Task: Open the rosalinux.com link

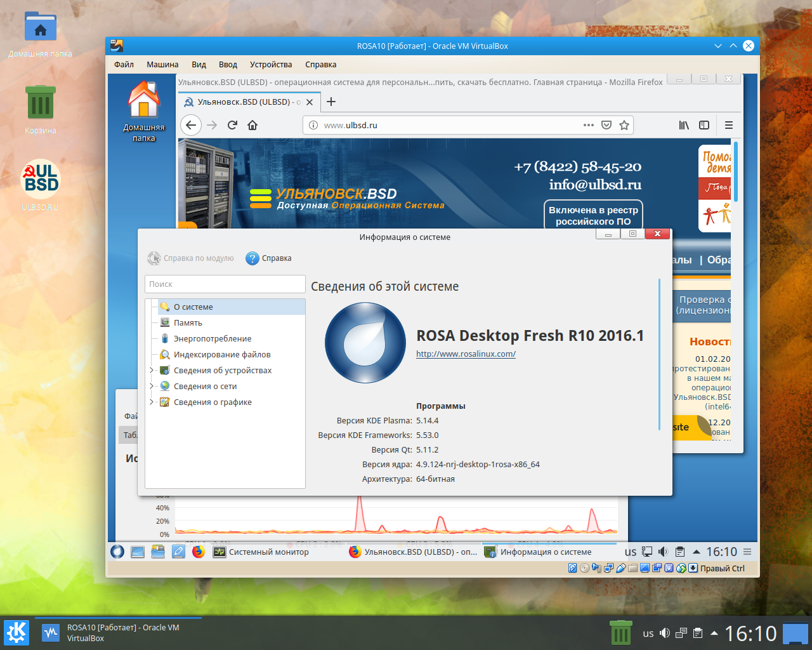Action: tap(466, 354)
